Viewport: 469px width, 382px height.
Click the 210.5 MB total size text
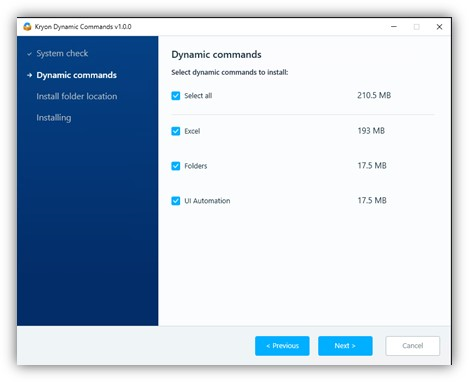pyautogui.click(x=374, y=95)
